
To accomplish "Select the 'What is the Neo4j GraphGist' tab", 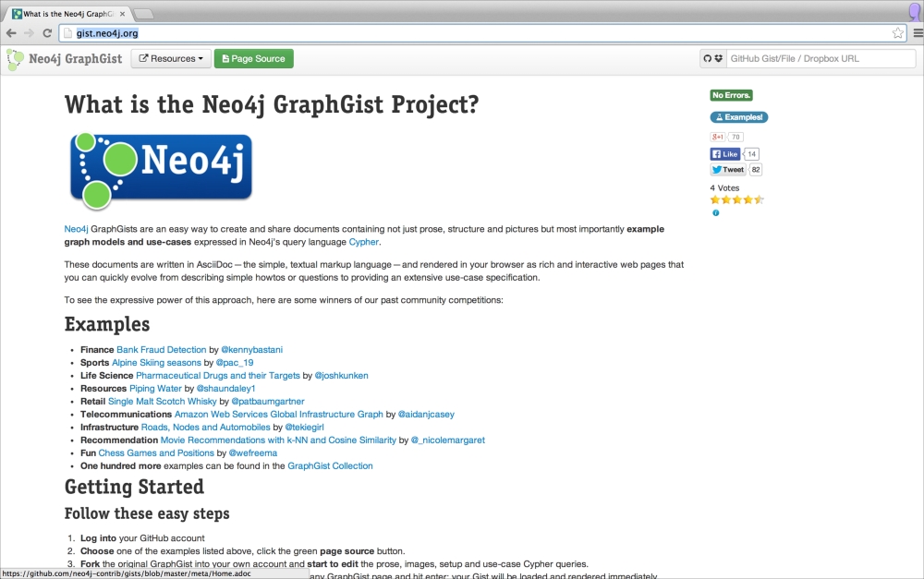I will click(x=67, y=14).
